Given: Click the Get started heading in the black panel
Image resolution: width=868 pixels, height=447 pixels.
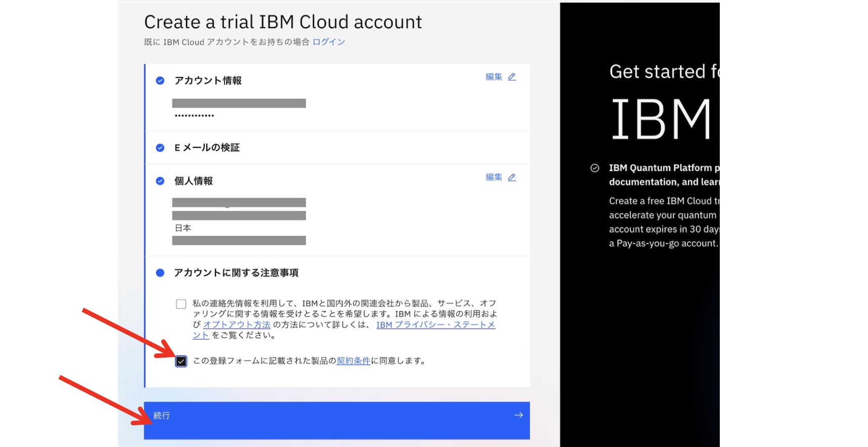Looking at the screenshot, I should pos(664,71).
